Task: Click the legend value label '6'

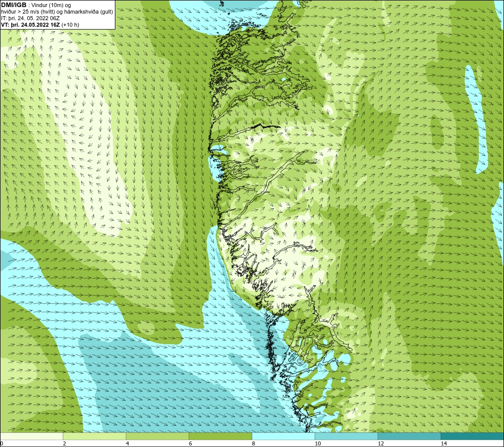Action: click(x=191, y=443)
